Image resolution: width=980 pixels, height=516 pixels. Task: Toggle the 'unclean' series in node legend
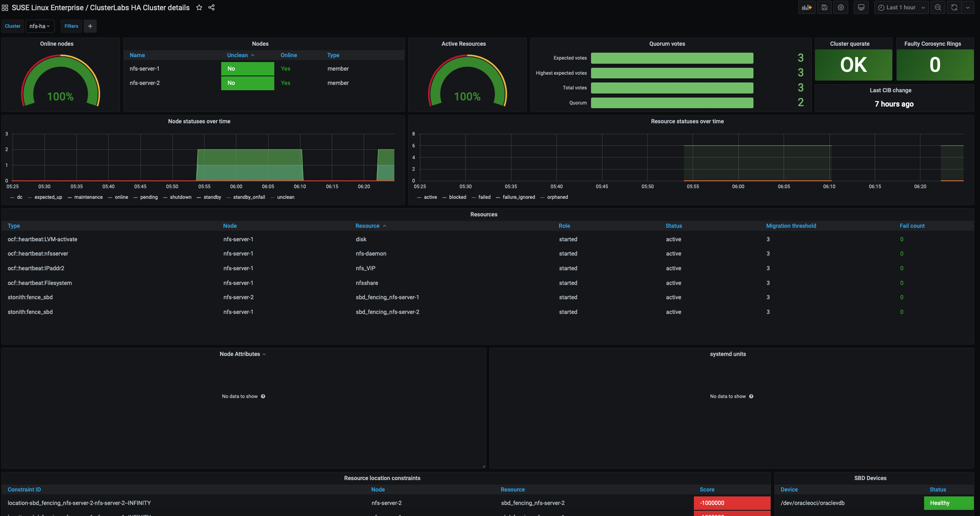tap(285, 197)
